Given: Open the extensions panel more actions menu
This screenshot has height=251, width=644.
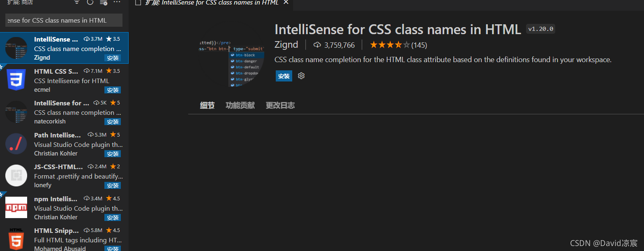Looking at the screenshot, I should coord(117,2).
